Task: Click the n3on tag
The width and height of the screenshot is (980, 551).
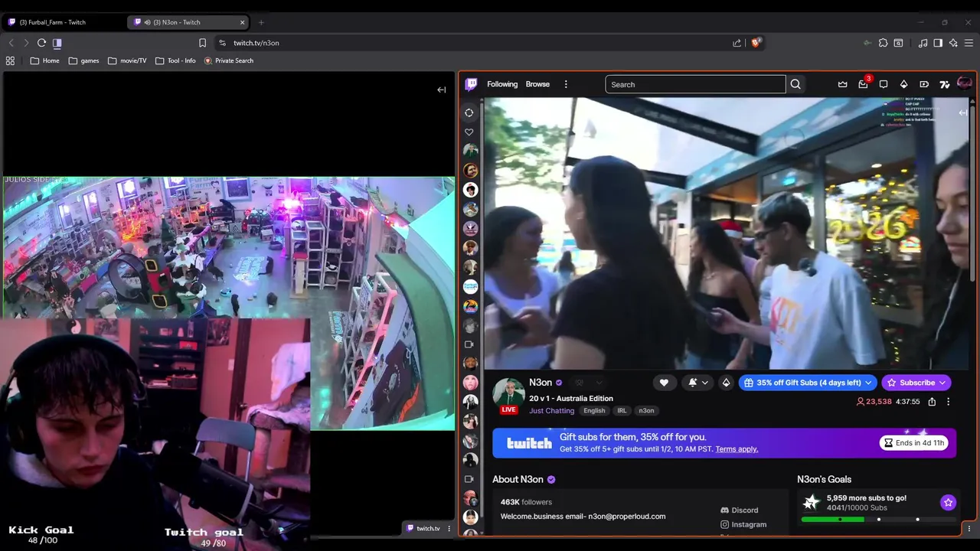Action: click(x=646, y=411)
